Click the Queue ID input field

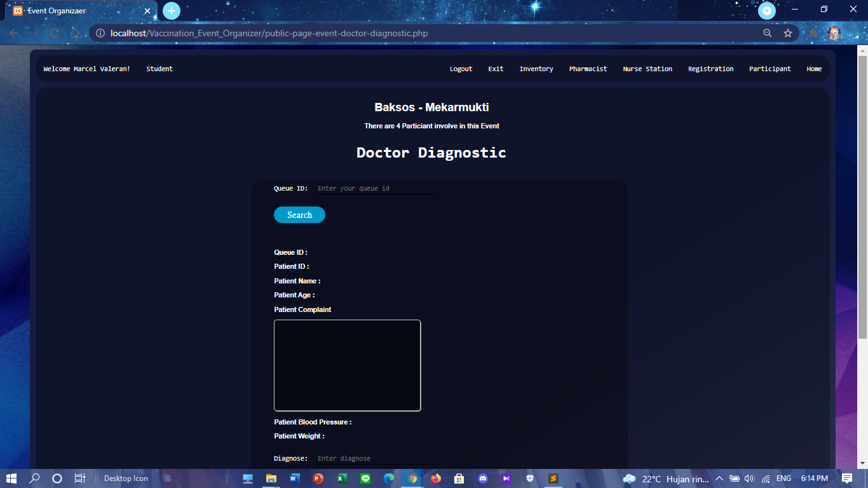(x=375, y=188)
